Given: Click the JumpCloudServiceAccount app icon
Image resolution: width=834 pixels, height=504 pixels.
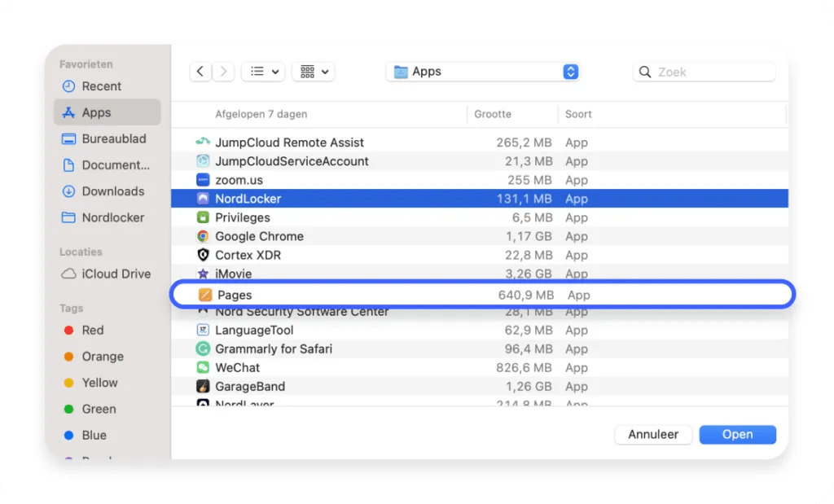Looking at the screenshot, I should pyautogui.click(x=203, y=161).
